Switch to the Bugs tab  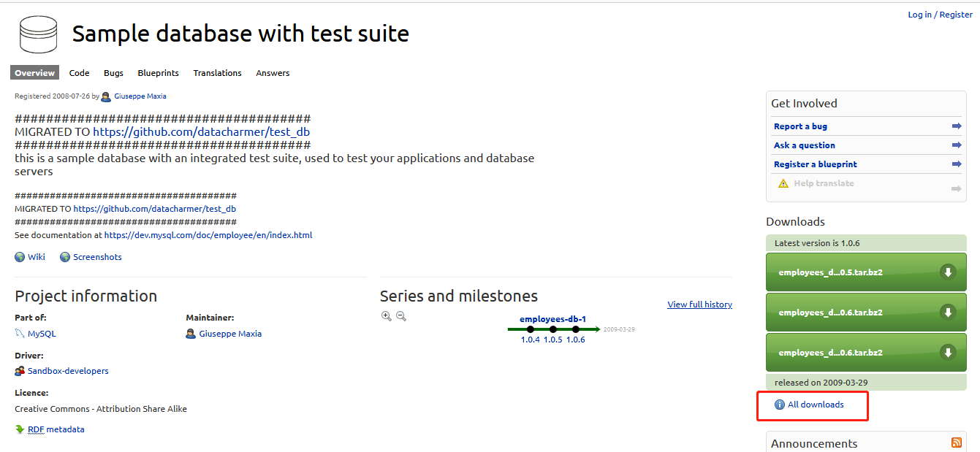pyautogui.click(x=113, y=73)
